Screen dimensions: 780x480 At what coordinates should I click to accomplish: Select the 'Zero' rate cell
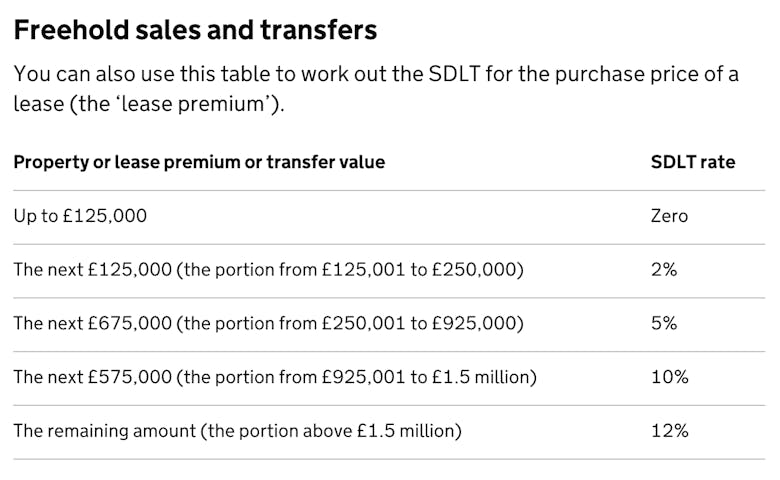[669, 216]
